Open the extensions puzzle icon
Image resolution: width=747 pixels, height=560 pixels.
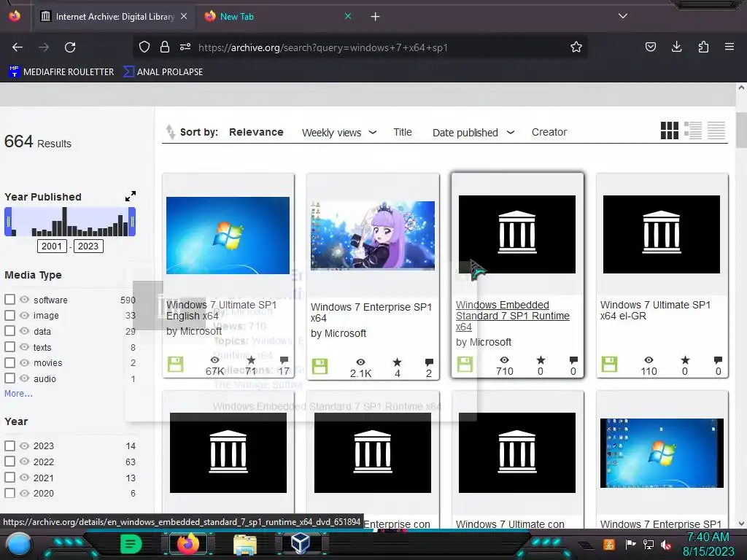(x=703, y=47)
